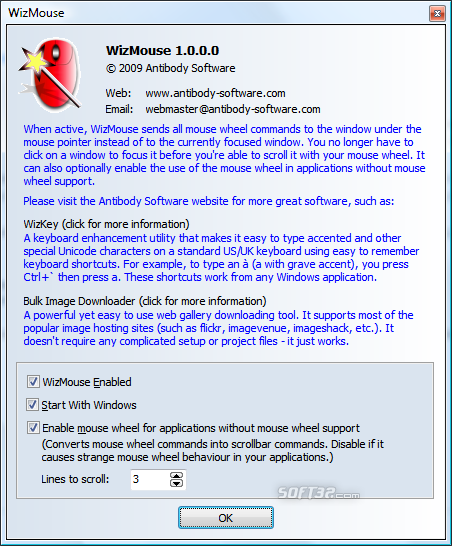Click the WizMouse 1.0.0.0 version heading
This screenshot has width=452, height=546.
162,50
